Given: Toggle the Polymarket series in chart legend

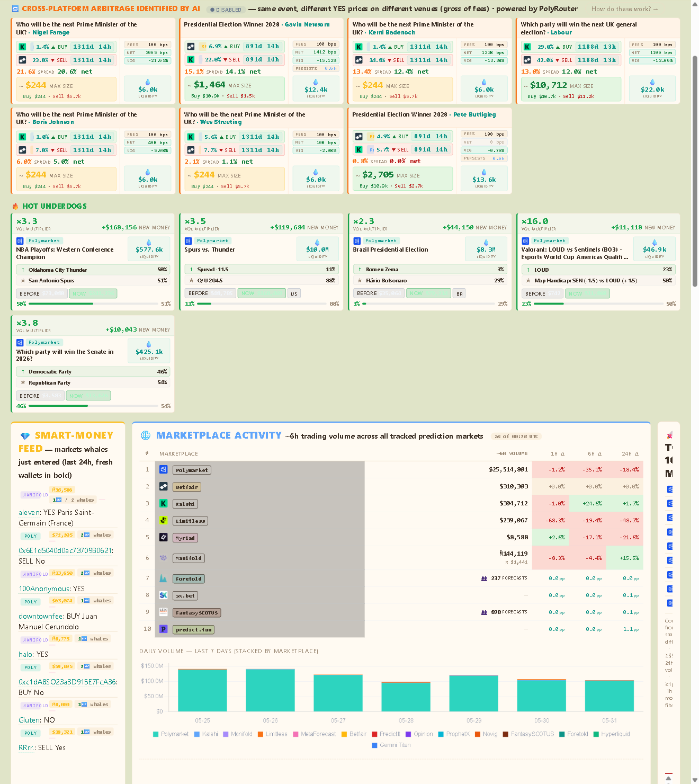Looking at the screenshot, I should [x=171, y=734].
